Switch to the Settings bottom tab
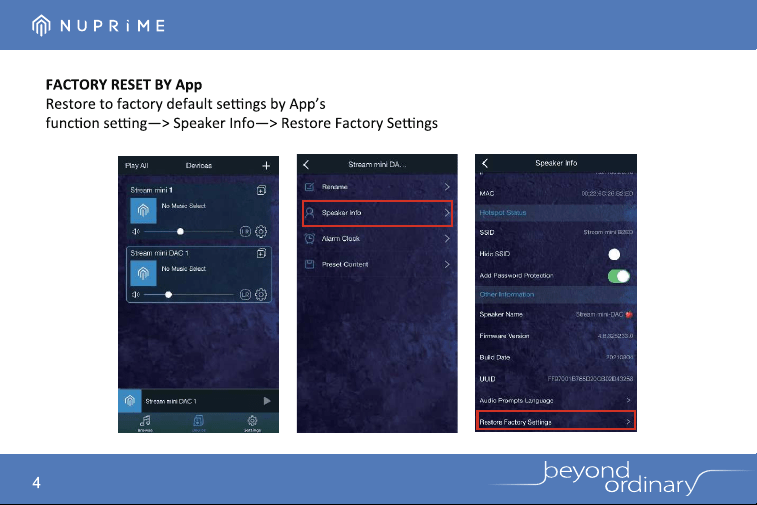The width and height of the screenshot is (757, 505). pyautogui.click(x=252, y=422)
